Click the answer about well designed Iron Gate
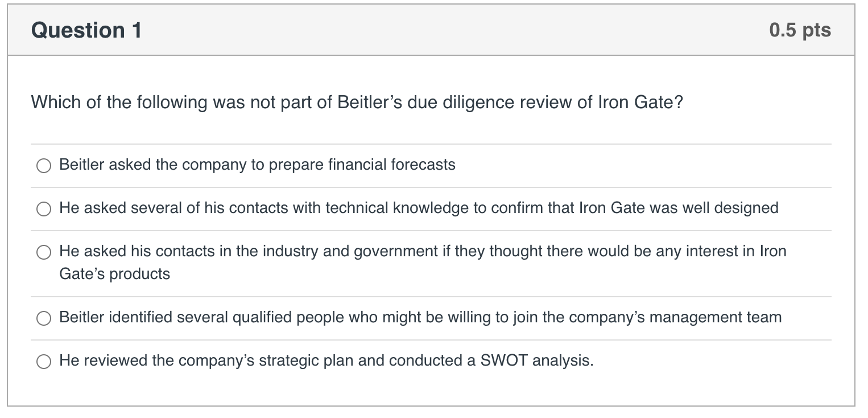868x418 pixels. [418, 208]
